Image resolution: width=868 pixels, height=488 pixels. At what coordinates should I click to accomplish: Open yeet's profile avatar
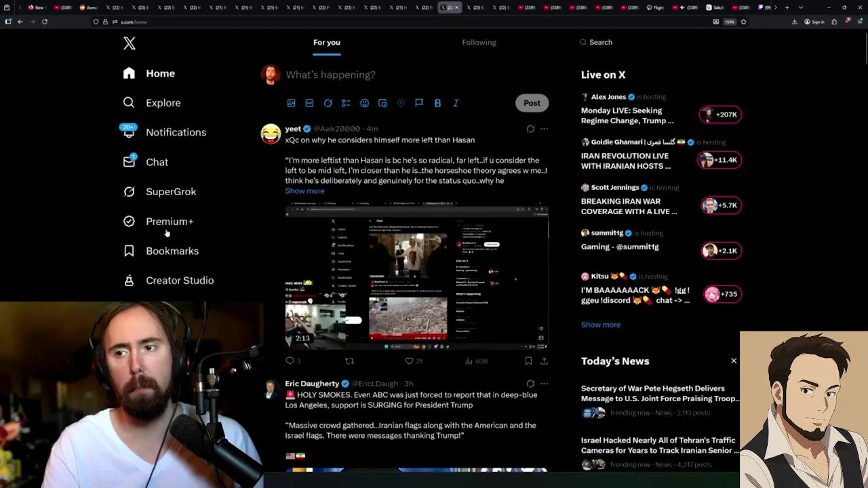(271, 134)
